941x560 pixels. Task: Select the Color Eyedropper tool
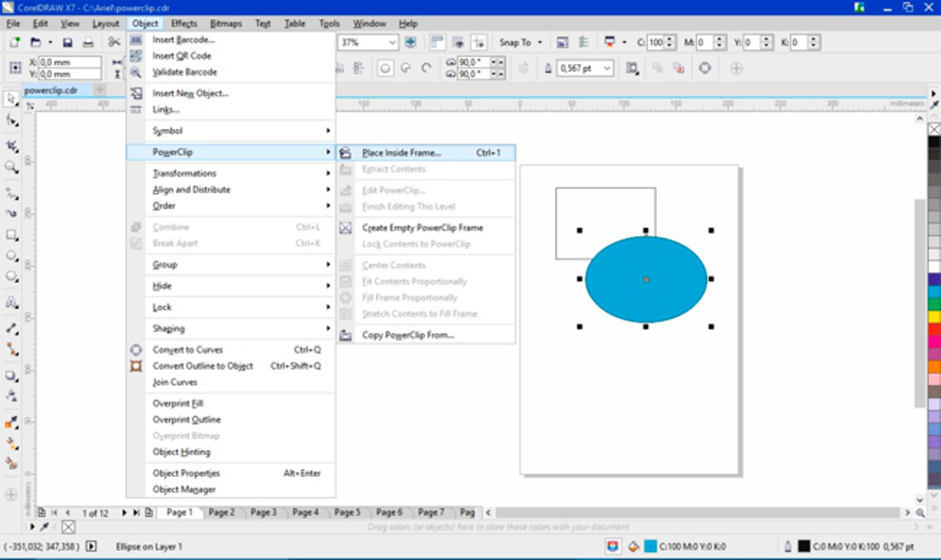11,422
